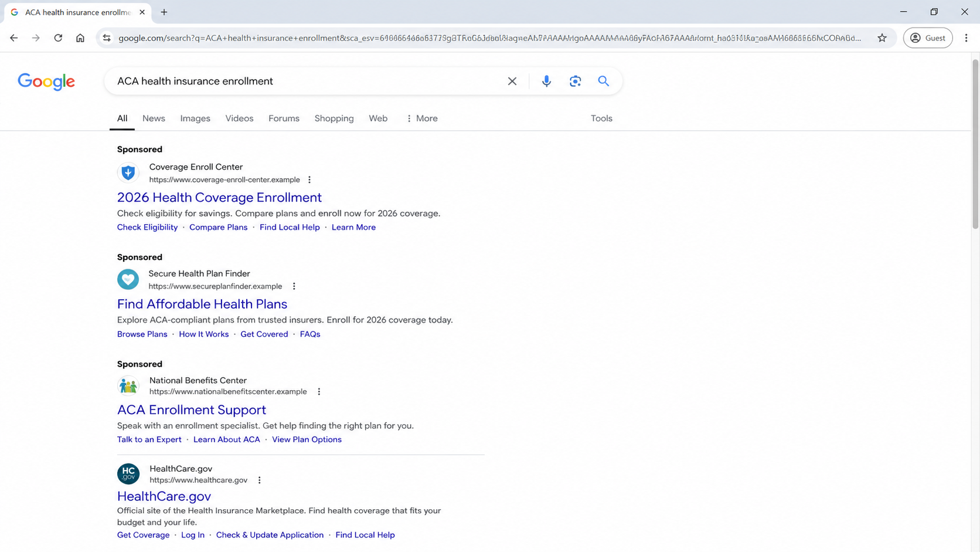Viewport: 980px width, 552px height.
Task: Go to Google homepage via logo
Action: click(x=46, y=82)
